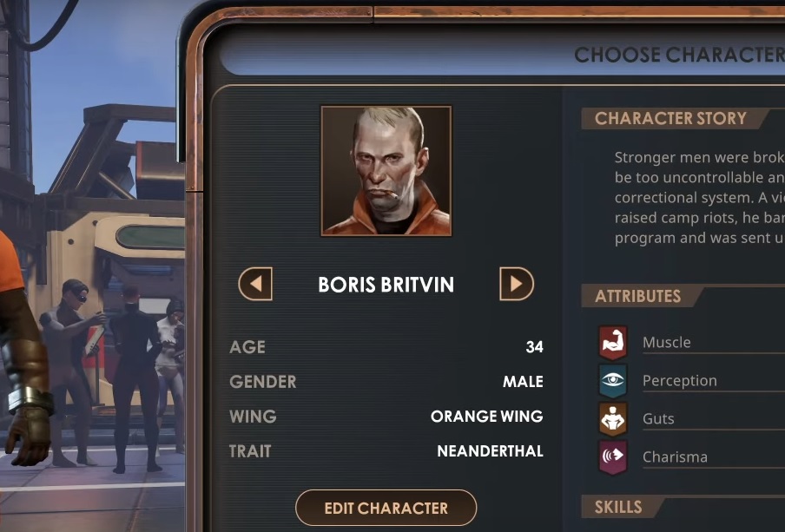
Task: Click the Orange Wing value
Action: pos(486,417)
